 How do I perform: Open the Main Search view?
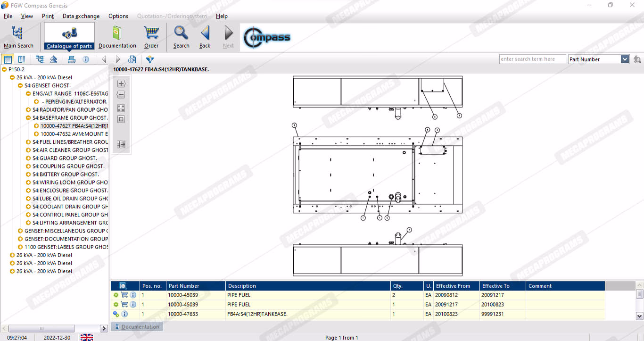(18, 37)
